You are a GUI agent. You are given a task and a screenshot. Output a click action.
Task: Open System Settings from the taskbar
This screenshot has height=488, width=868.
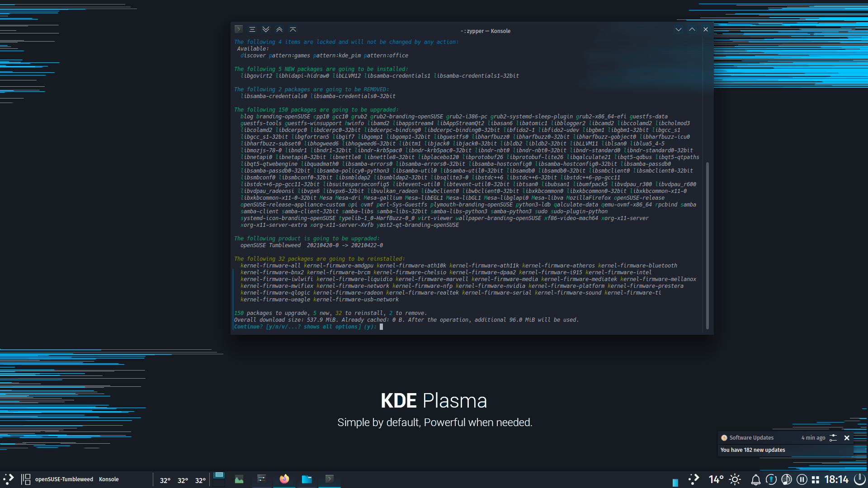(262, 479)
